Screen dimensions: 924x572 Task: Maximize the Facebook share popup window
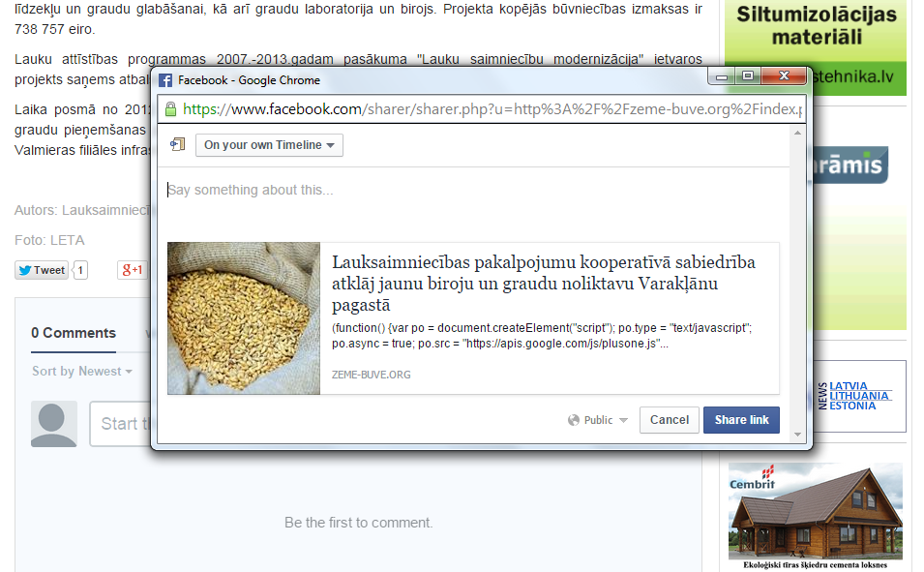[x=747, y=75]
